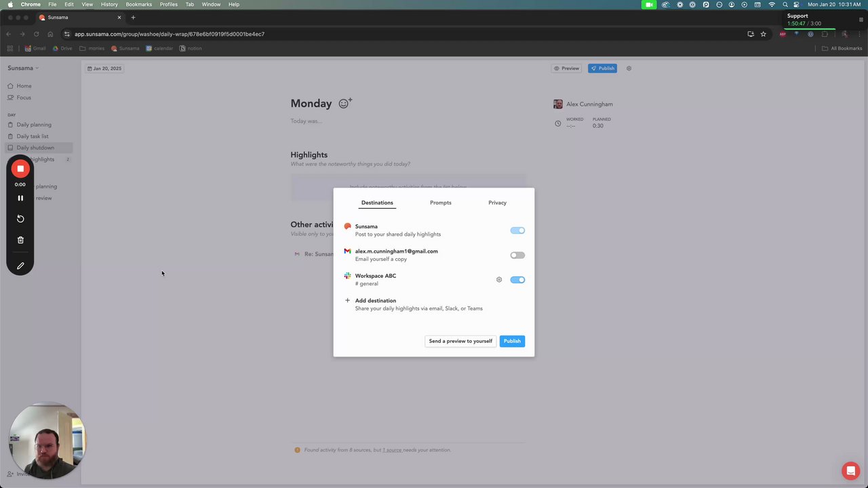The width and height of the screenshot is (868, 488).
Task: Add an emoji next to Monday
Action: [x=345, y=103]
